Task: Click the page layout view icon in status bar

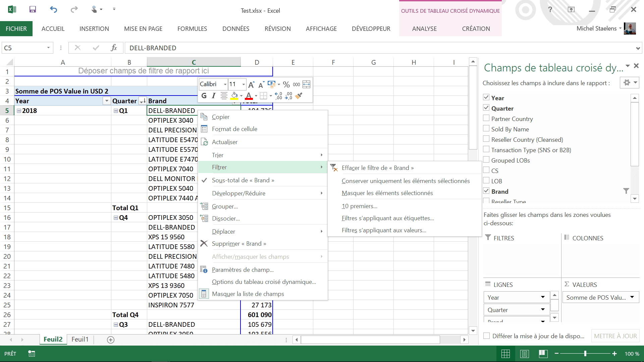Action: (x=525, y=354)
